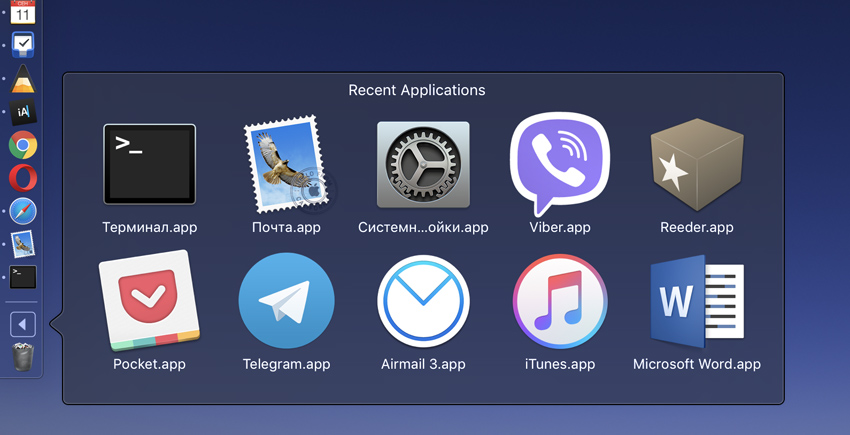Click the Recent Applications title text
The height and width of the screenshot is (435, 850).
coord(417,90)
